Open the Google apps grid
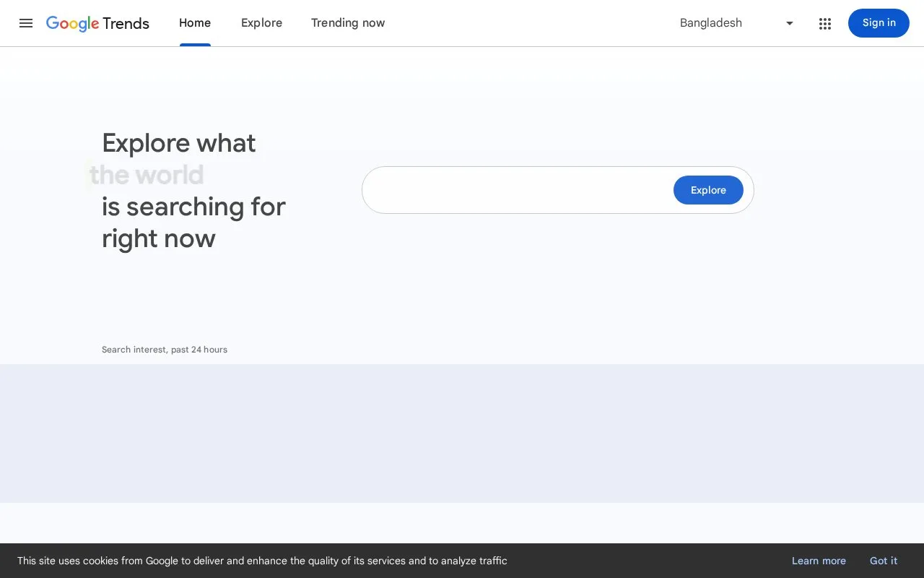Image resolution: width=924 pixels, height=578 pixels. pyautogui.click(x=825, y=23)
